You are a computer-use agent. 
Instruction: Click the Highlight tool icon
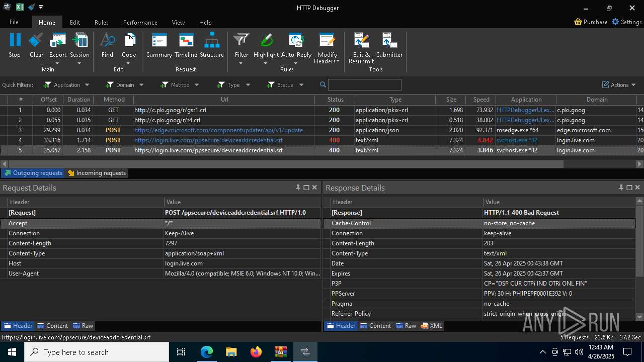266,40
